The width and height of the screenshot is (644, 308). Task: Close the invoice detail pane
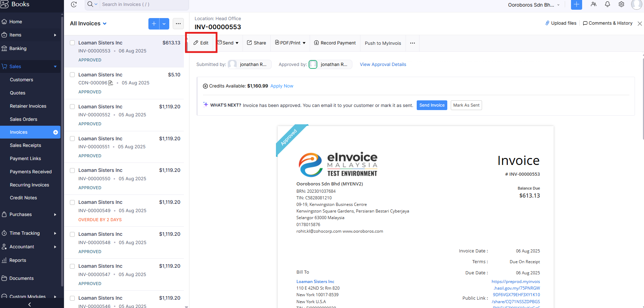click(640, 24)
